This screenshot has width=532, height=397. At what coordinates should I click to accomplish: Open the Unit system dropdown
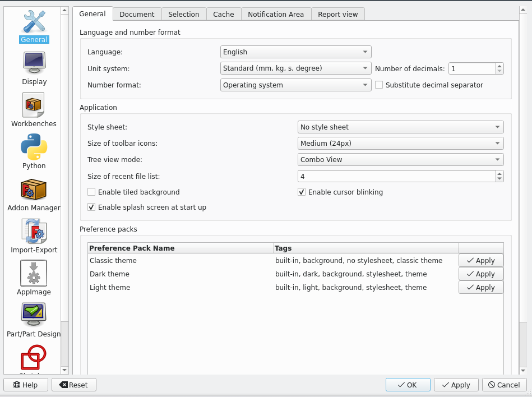pos(295,68)
